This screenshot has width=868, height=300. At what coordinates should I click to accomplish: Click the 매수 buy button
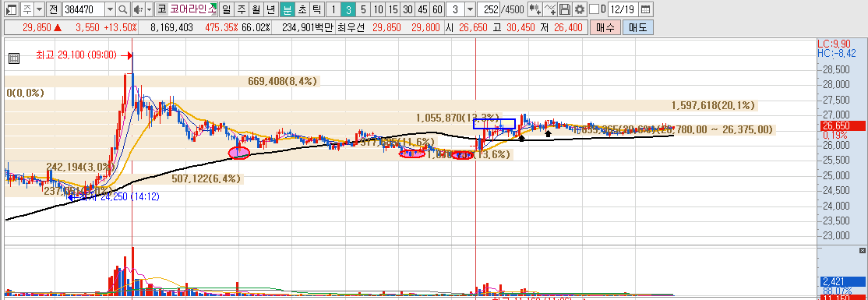[605, 28]
